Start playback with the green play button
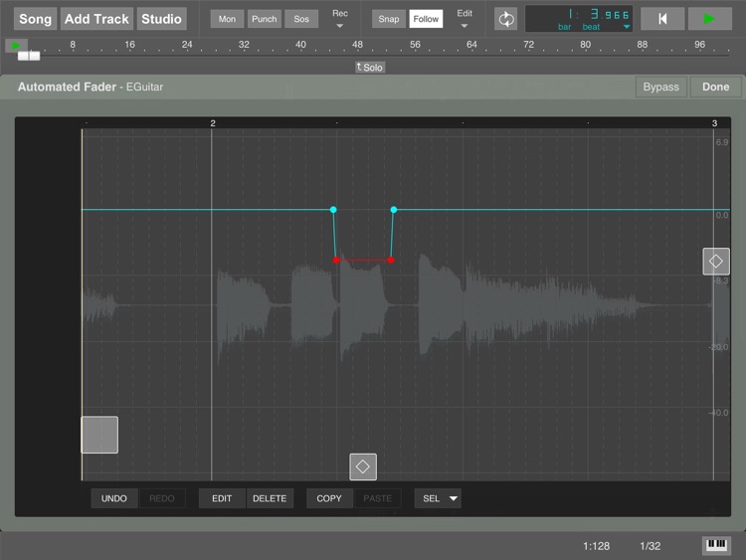 click(x=709, y=19)
